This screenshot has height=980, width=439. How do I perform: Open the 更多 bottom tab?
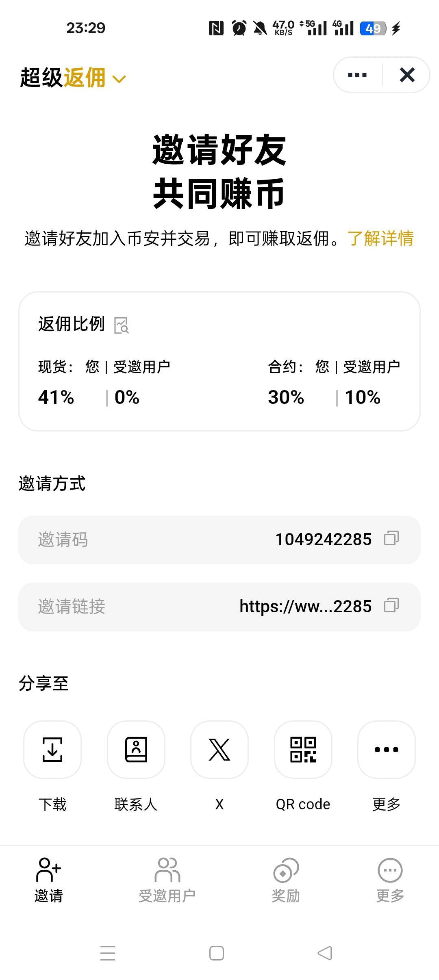click(390, 880)
